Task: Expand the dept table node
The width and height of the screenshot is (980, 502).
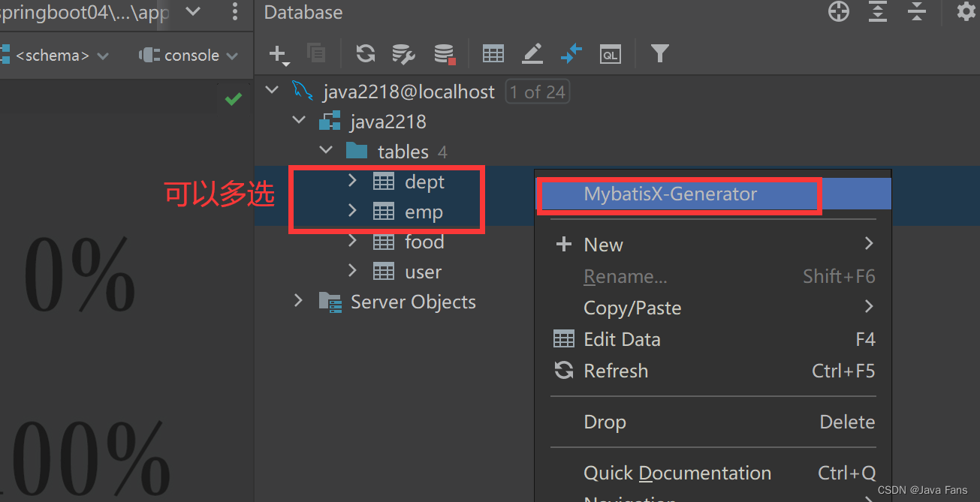Action: coord(353,181)
